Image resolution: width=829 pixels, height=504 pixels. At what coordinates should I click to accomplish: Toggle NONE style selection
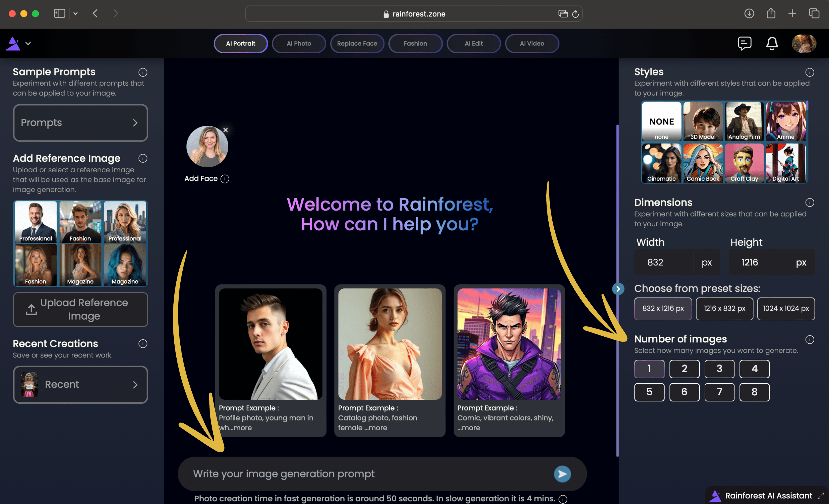tap(661, 121)
